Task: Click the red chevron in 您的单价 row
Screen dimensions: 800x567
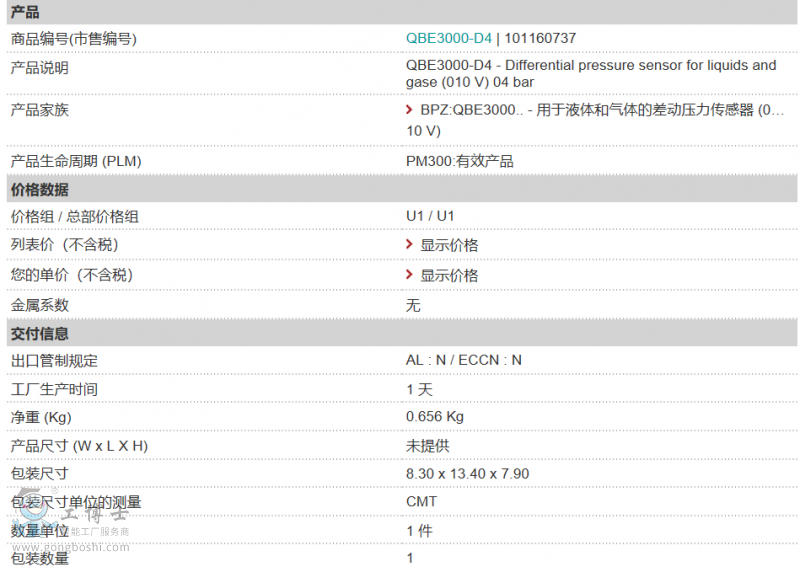Action: [x=410, y=275]
